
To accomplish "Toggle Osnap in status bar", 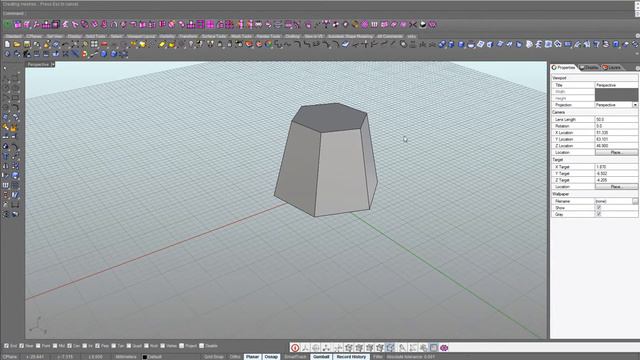I will 271,357.
